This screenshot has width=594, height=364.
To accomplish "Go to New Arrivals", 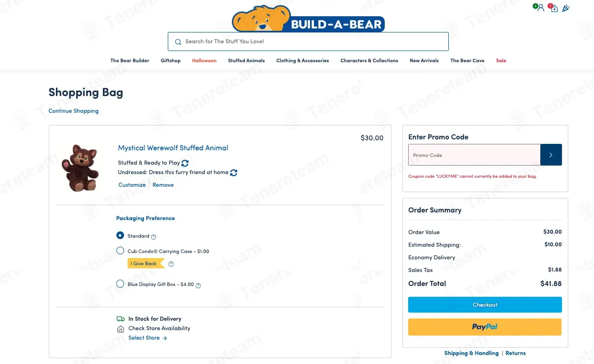I will (424, 60).
